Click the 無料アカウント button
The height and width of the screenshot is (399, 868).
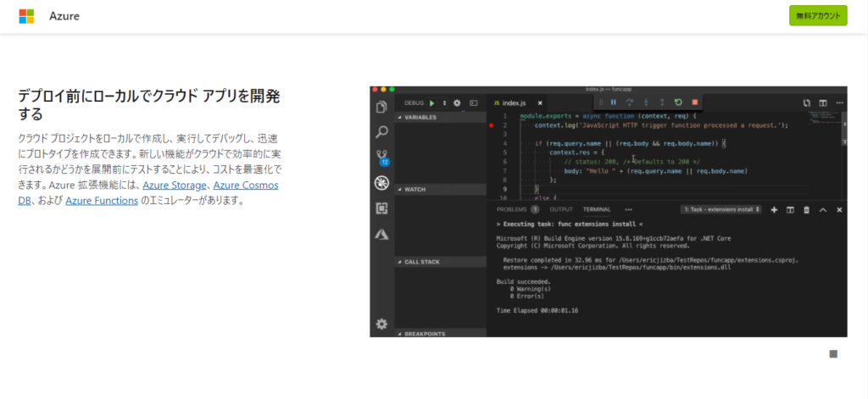click(x=818, y=16)
